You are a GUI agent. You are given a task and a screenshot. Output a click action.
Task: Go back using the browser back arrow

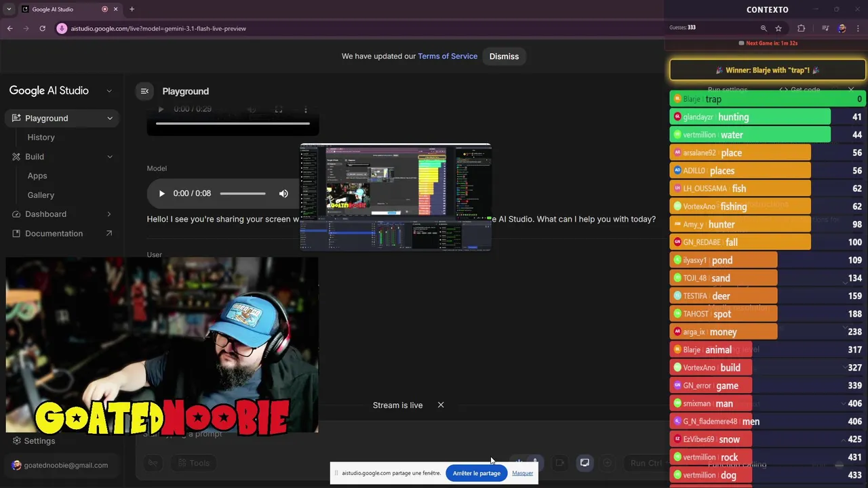pos(9,28)
